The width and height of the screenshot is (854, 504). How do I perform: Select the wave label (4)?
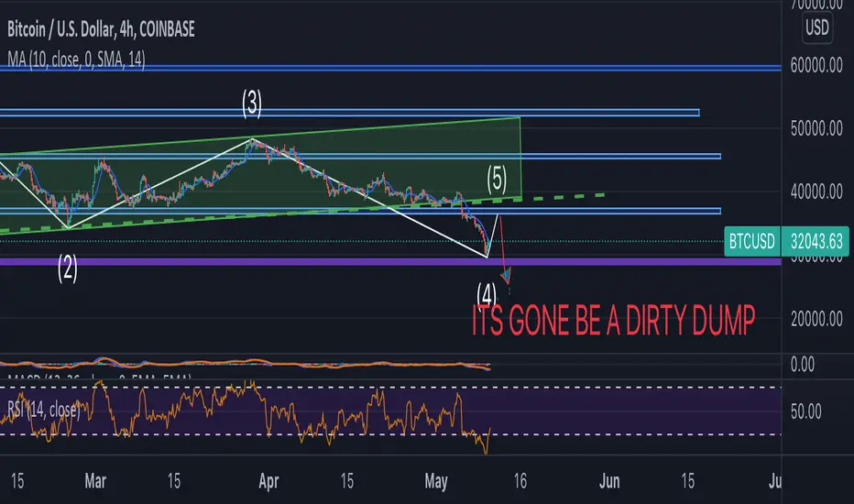click(x=487, y=295)
